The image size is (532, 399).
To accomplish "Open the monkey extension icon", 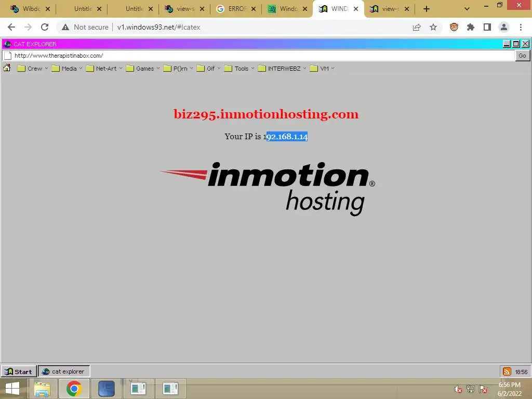I will 454,27.
